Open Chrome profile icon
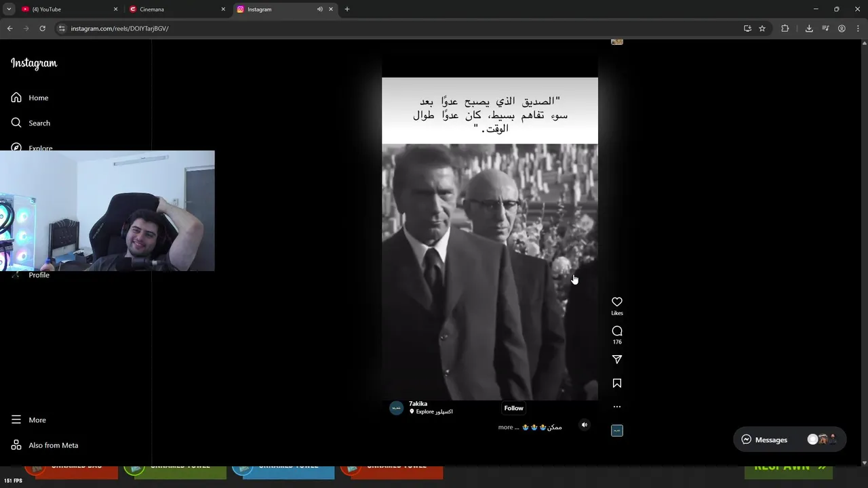 click(x=842, y=28)
